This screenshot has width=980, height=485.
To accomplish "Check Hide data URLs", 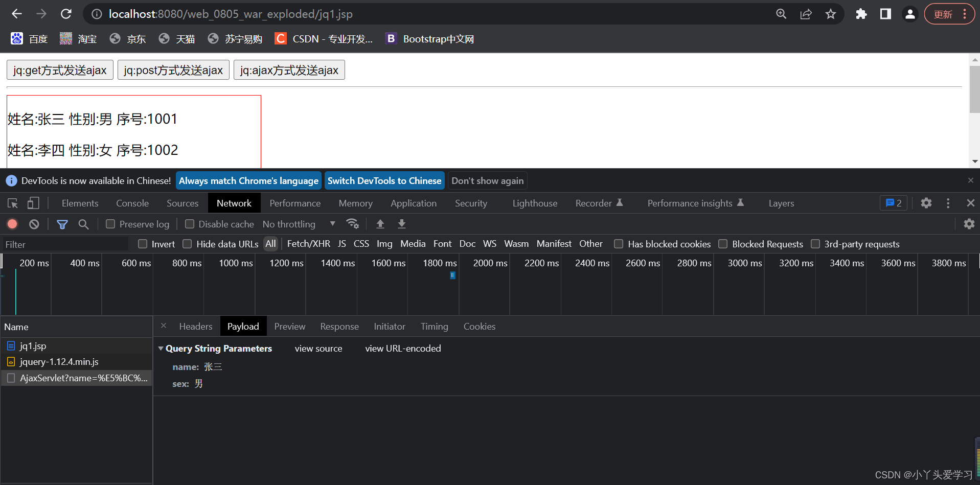I will pyautogui.click(x=187, y=244).
